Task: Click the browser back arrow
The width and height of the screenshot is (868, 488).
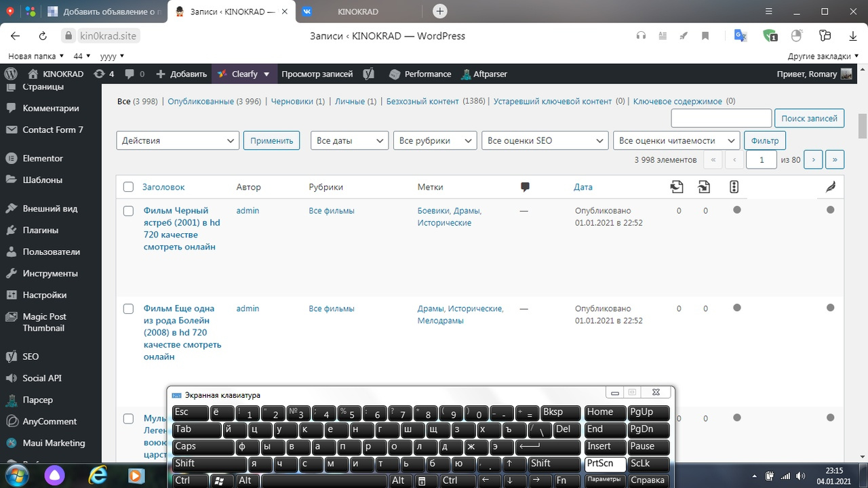Action: pyautogui.click(x=16, y=36)
